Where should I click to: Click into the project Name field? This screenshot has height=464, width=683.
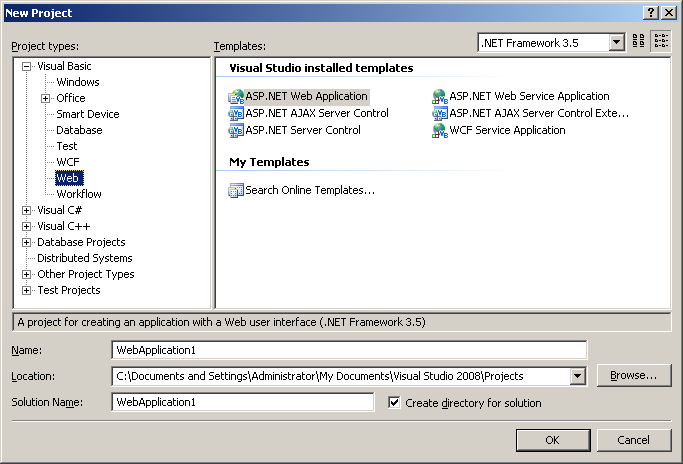pos(349,350)
